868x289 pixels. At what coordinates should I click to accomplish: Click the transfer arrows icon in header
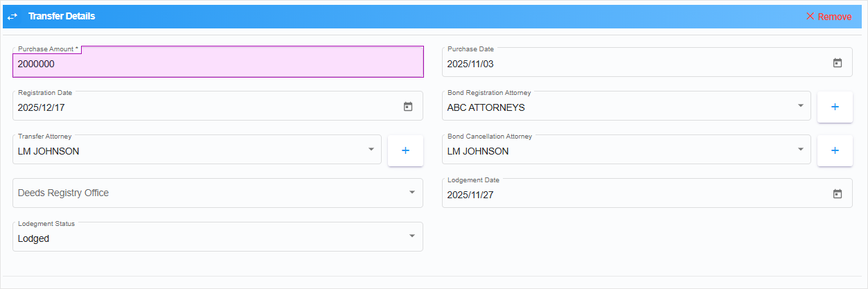coord(12,16)
